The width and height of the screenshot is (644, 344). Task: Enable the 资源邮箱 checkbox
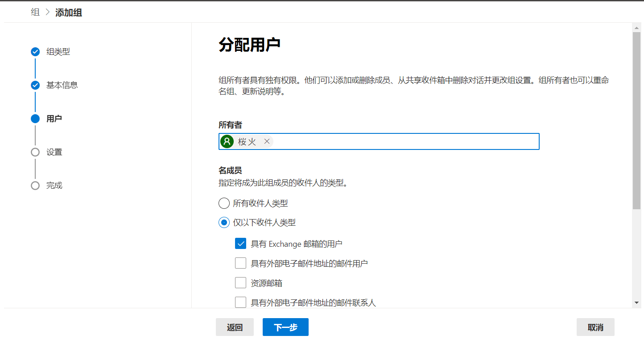click(x=241, y=283)
